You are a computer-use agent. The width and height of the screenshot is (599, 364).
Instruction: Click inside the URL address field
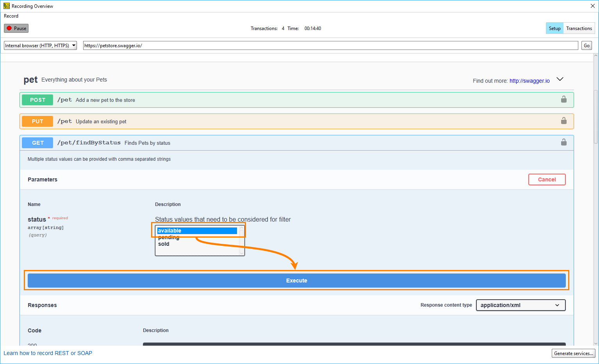pyautogui.click(x=273, y=45)
